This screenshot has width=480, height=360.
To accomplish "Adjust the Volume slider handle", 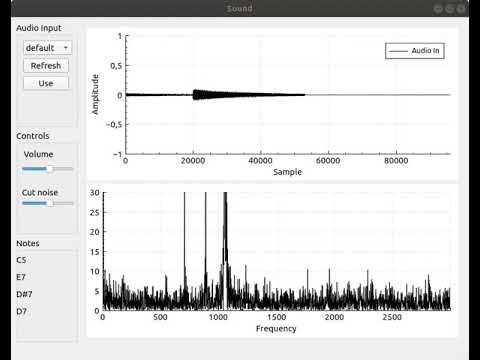I will [50, 169].
